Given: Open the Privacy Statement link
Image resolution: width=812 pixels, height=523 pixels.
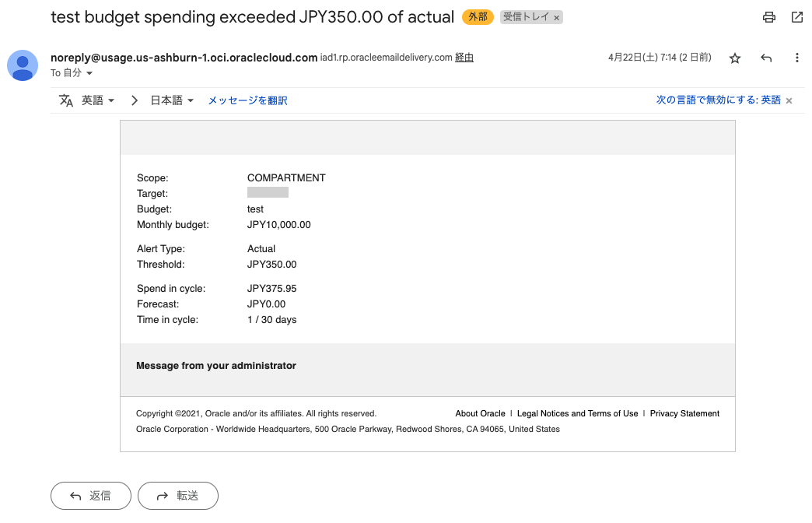Looking at the screenshot, I should tap(684, 414).
